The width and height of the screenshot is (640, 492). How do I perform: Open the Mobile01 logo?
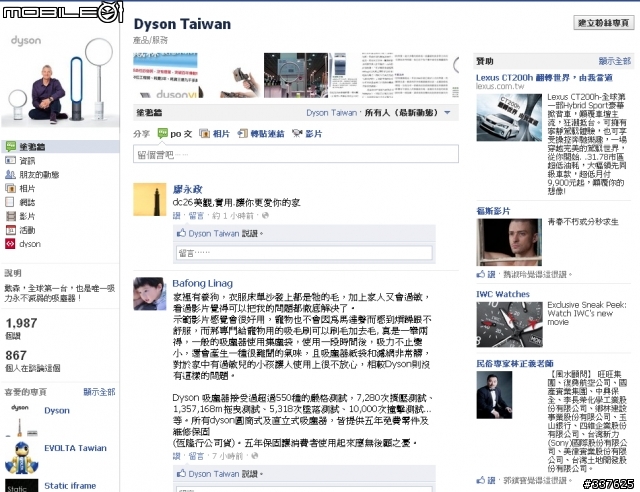[x=63, y=11]
